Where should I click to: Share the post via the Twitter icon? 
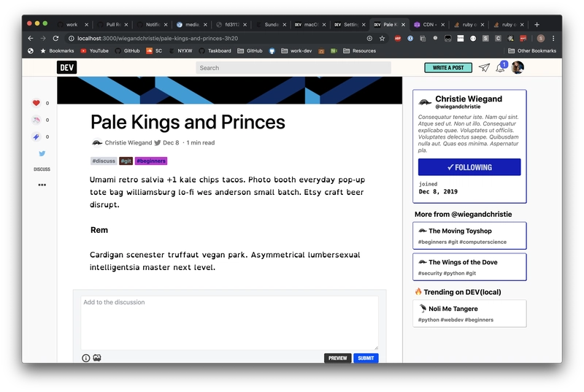coord(42,153)
